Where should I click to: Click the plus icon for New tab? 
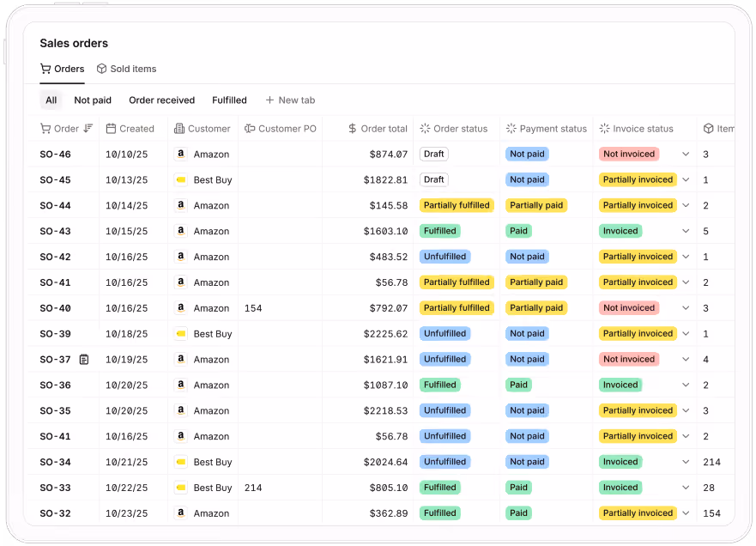[269, 100]
